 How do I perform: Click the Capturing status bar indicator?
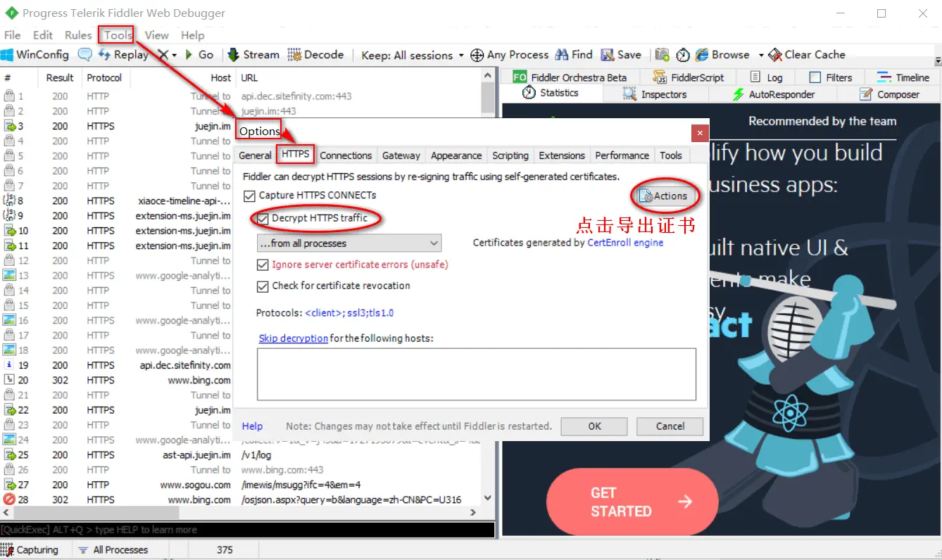pyautogui.click(x=31, y=550)
